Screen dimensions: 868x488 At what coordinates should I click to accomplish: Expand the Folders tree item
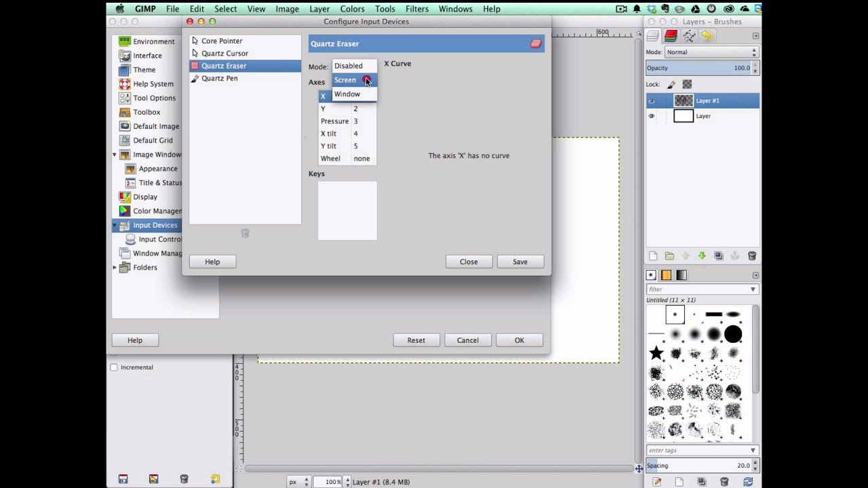(x=115, y=268)
